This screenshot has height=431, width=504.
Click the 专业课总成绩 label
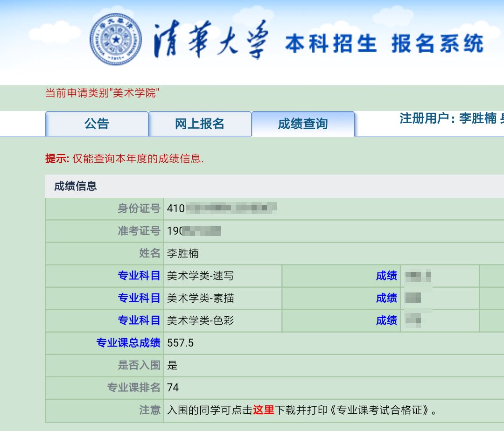128,343
